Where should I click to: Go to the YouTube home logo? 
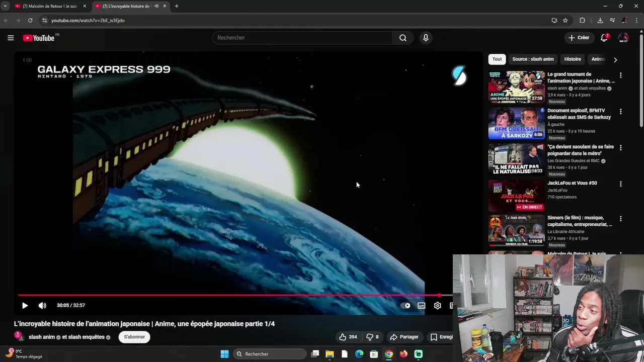tap(39, 38)
